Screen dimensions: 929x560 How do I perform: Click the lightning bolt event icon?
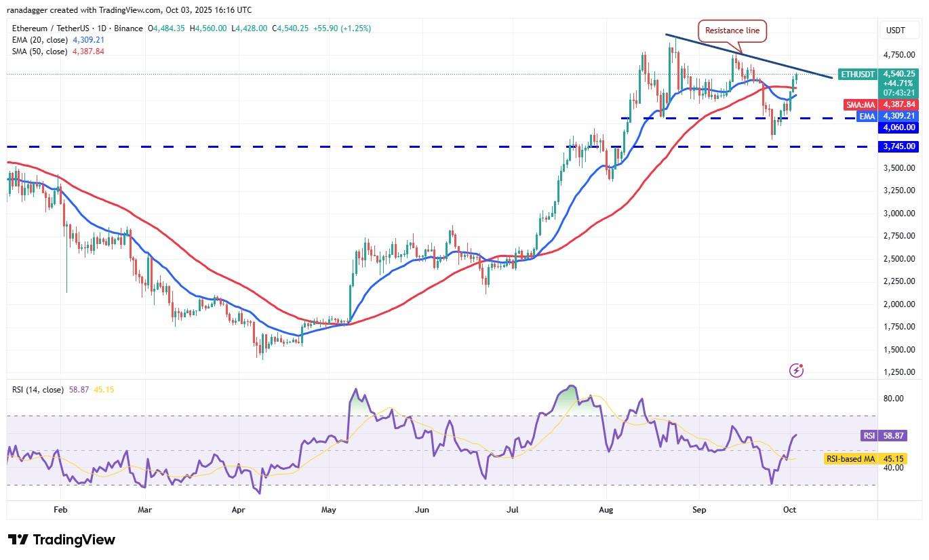(797, 370)
